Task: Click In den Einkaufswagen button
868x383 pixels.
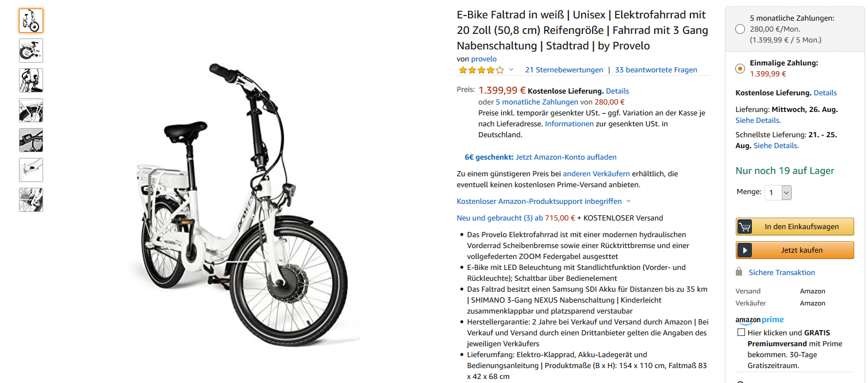Action: 794,226
